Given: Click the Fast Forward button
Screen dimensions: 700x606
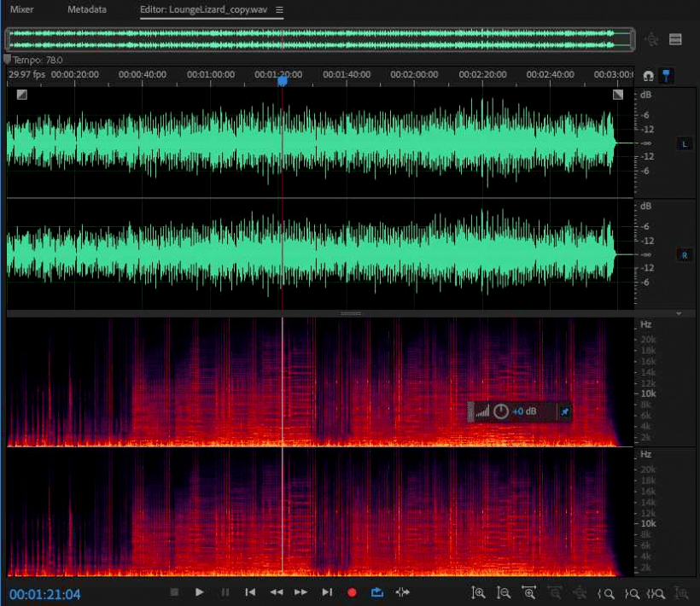Looking at the screenshot, I should [x=300, y=592].
